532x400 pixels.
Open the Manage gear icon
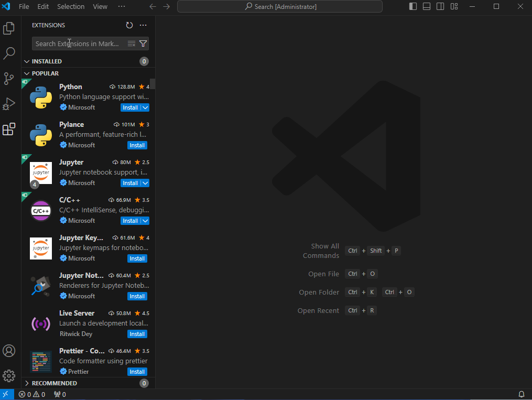click(9, 376)
